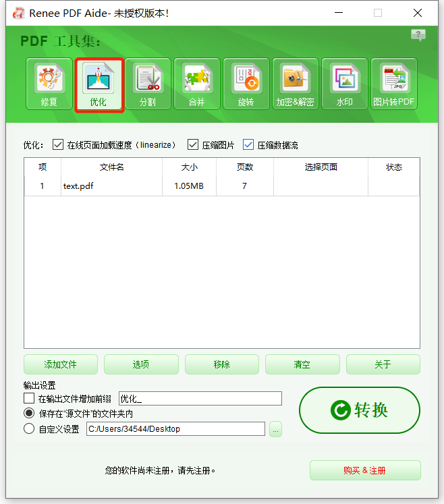This screenshot has height=504, width=444.
Task: Click the 关于 button
Action: pyautogui.click(x=383, y=364)
